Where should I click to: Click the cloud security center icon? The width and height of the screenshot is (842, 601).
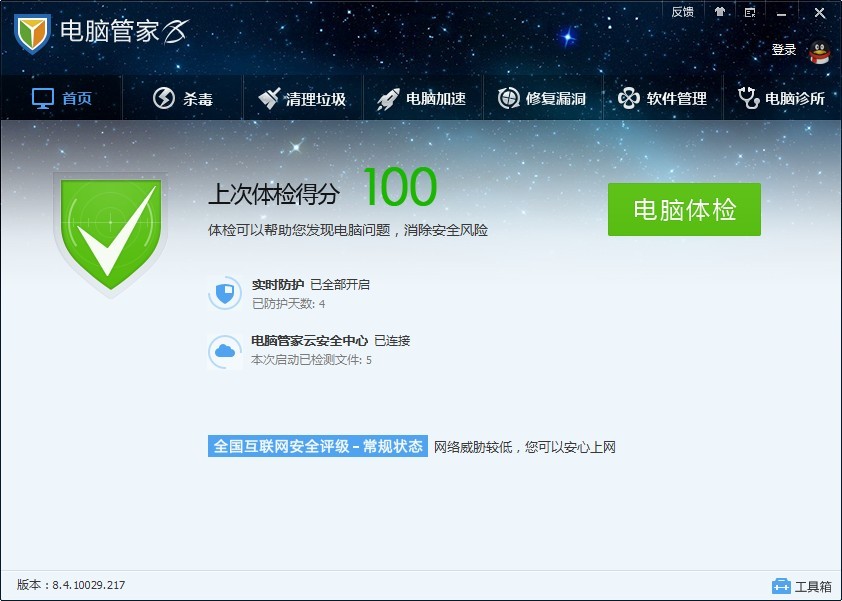click(225, 351)
